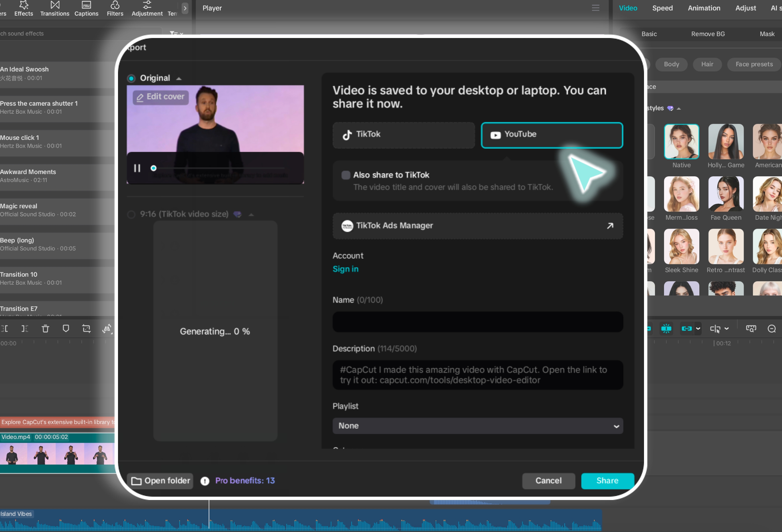Select the Adjustment tool
The width and height of the screenshot is (782, 532).
click(147, 9)
